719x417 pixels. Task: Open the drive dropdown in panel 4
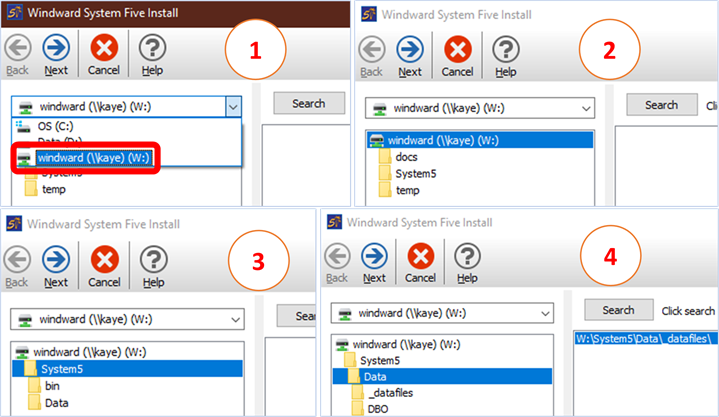[545, 314]
